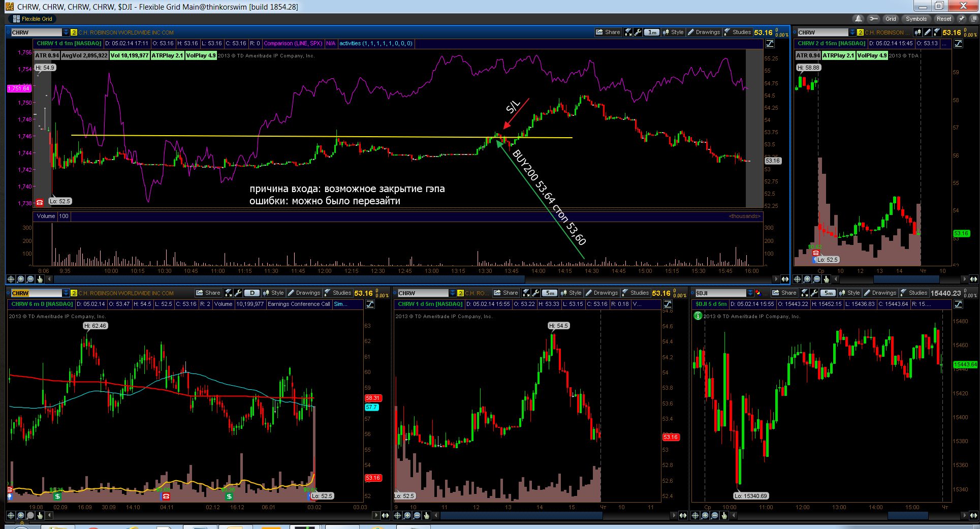This screenshot has height=529, width=980.
Task: Open Studies in the CHRW 5m chart
Action: coord(636,293)
